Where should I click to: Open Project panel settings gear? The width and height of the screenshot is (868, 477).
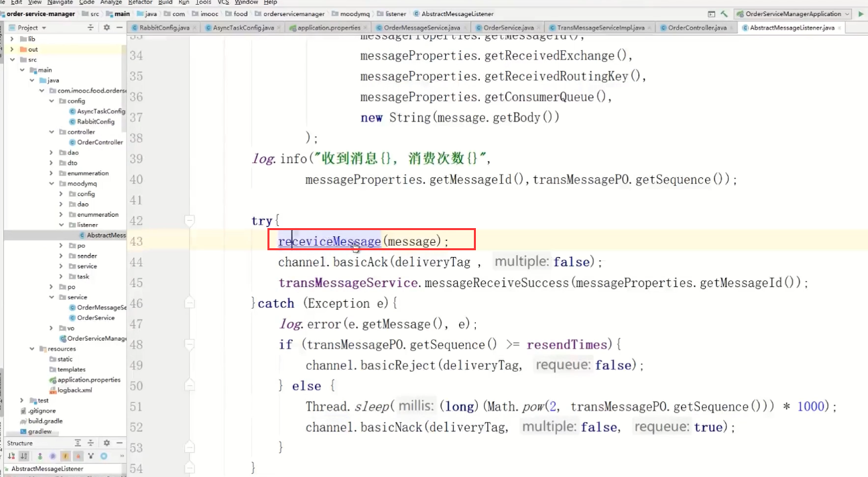click(x=107, y=28)
